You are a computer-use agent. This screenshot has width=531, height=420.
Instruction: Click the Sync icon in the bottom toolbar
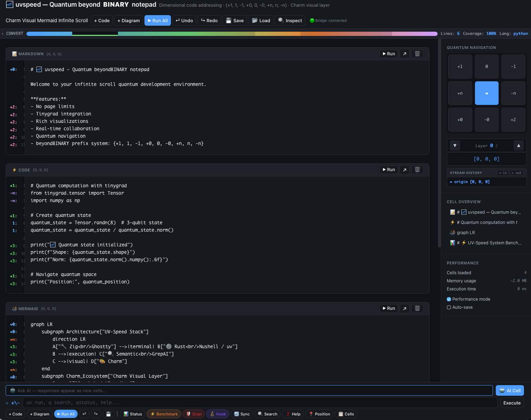(x=236, y=414)
